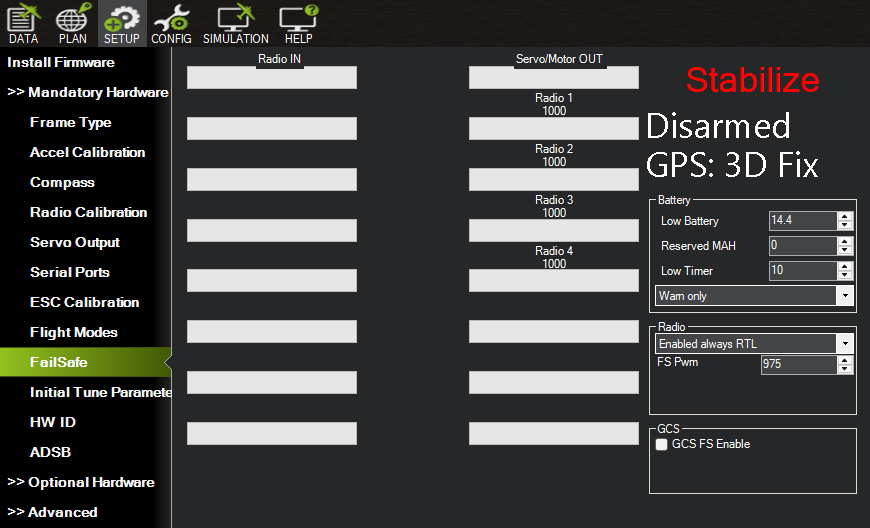Open the Warn only battery action dropdown
The height and width of the screenshot is (528, 870).
(754, 296)
